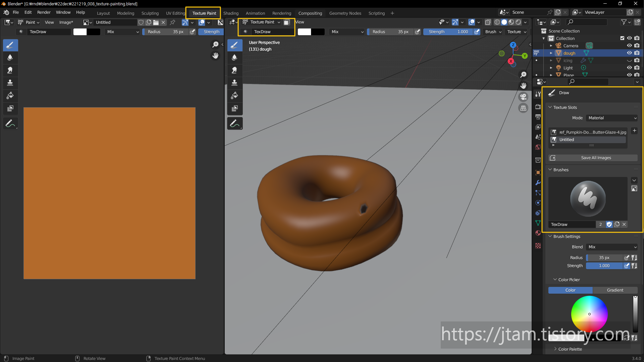Open the Blend mode dropdown in Brush Settings
644x362 pixels.
[612, 247]
